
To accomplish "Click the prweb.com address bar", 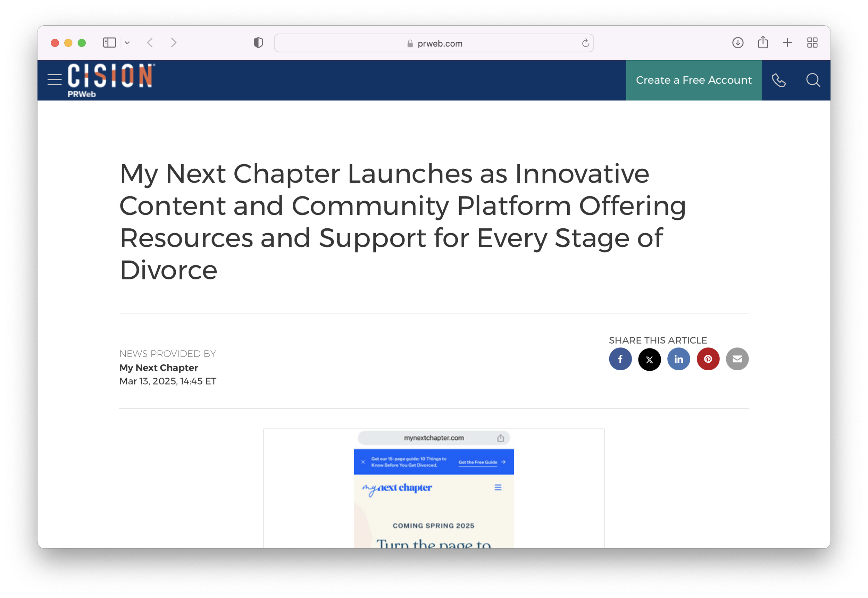I will coord(434,43).
